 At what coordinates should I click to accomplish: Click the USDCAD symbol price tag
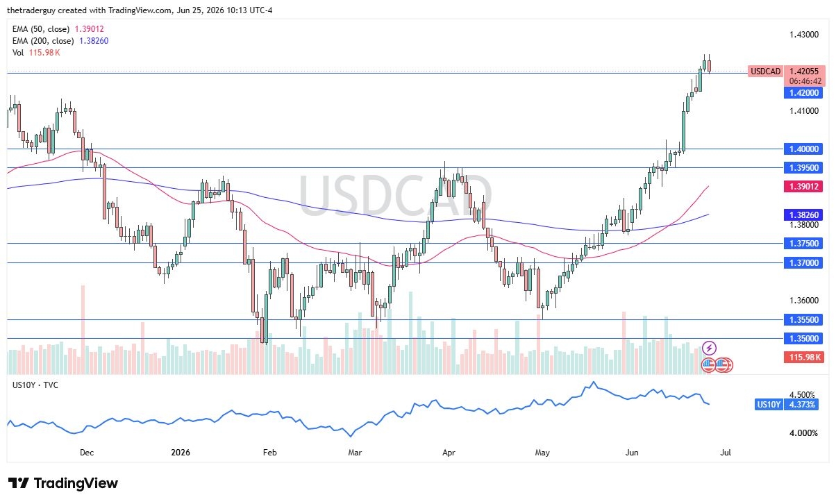[x=767, y=72]
